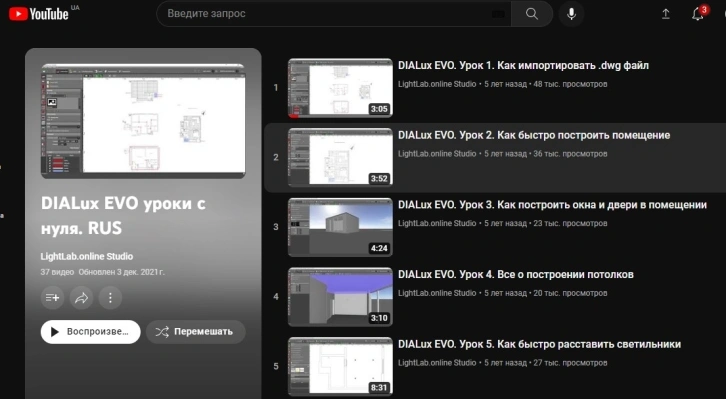This screenshot has width=726, height=399.
Task: Click playlist title 'DIALux EVO уроки с нуля. RUS'
Action: (x=123, y=216)
